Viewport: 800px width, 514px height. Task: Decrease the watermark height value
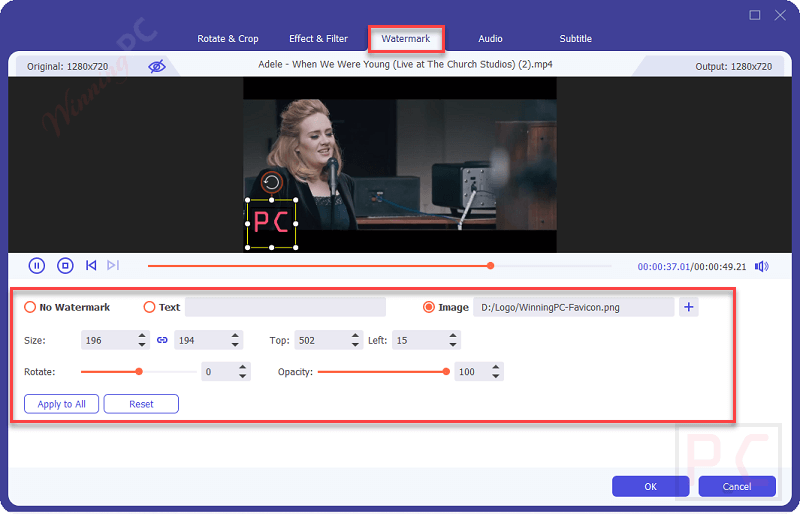pyautogui.click(x=235, y=345)
